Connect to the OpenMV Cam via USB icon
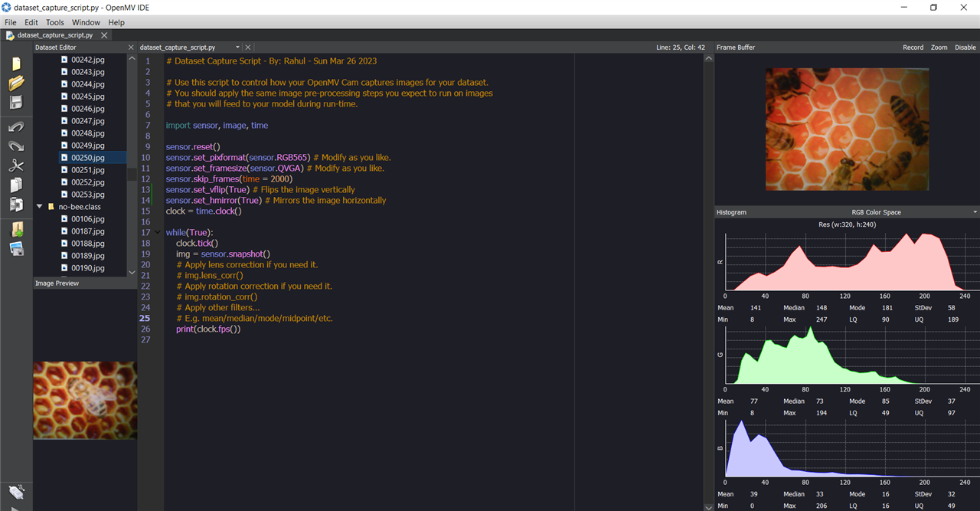 click(x=16, y=491)
